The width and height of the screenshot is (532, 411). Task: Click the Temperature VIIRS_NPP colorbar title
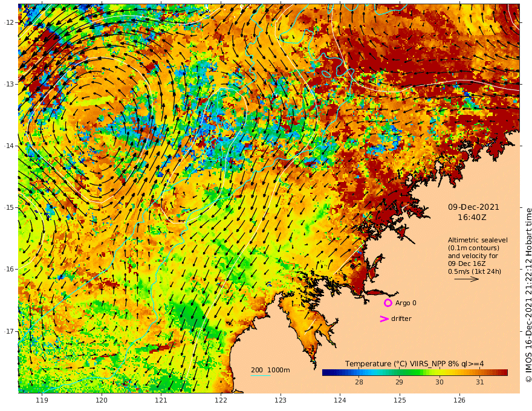click(x=414, y=364)
